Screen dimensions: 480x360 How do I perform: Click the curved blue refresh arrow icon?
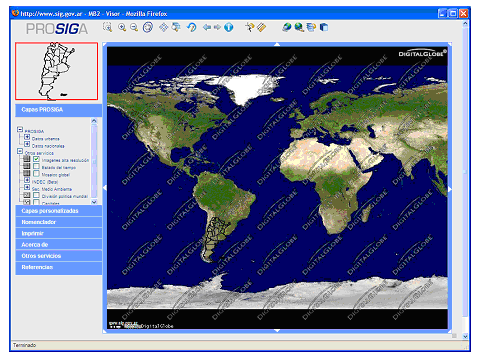click(192, 27)
